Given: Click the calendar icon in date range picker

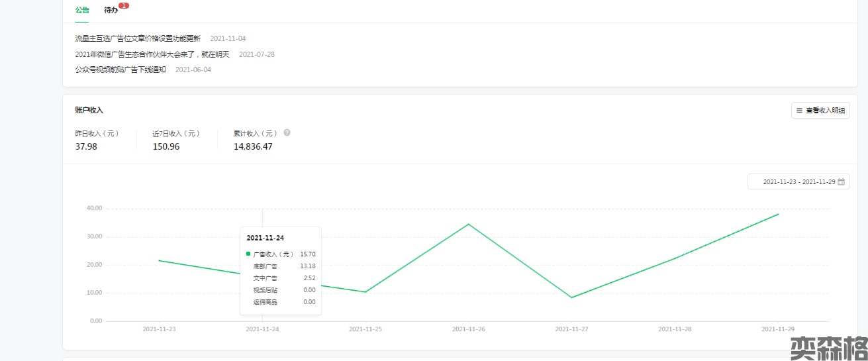Looking at the screenshot, I should coord(842,181).
